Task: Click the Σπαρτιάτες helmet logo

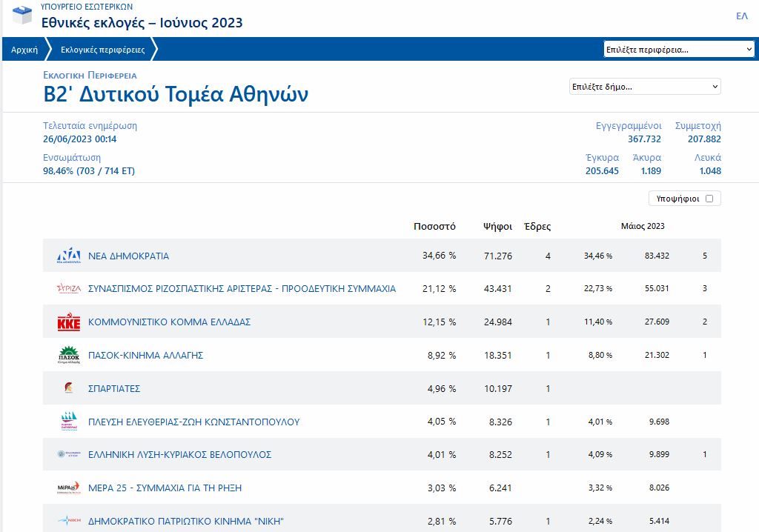Action: pyautogui.click(x=68, y=388)
